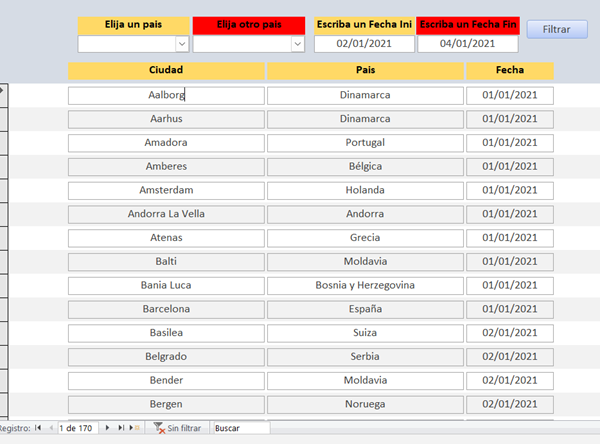The height and width of the screenshot is (444, 600).
Task: Click the Andorra La Vella cell
Action: pyautogui.click(x=166, y=214)
